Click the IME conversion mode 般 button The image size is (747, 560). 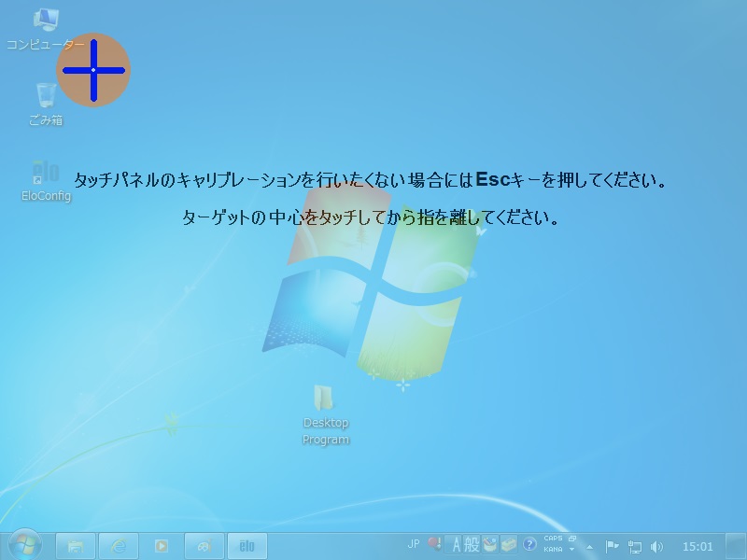tap(472, 545)
